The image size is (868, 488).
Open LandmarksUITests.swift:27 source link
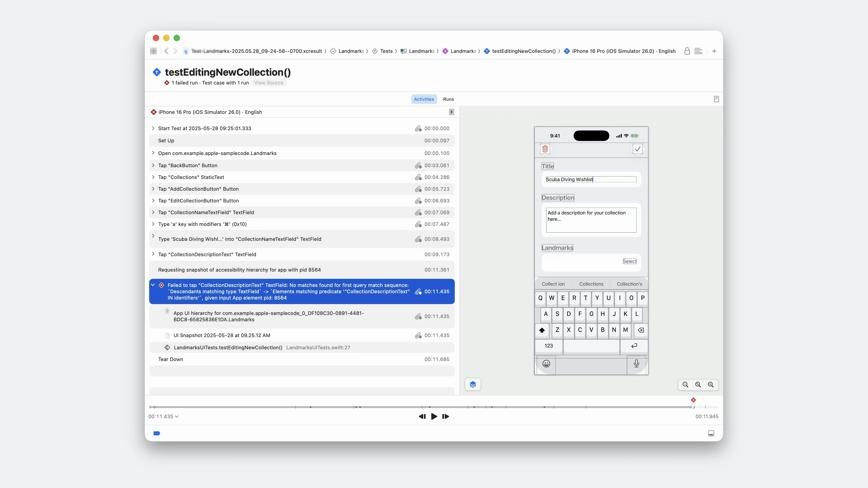click(x=318, y=347)
